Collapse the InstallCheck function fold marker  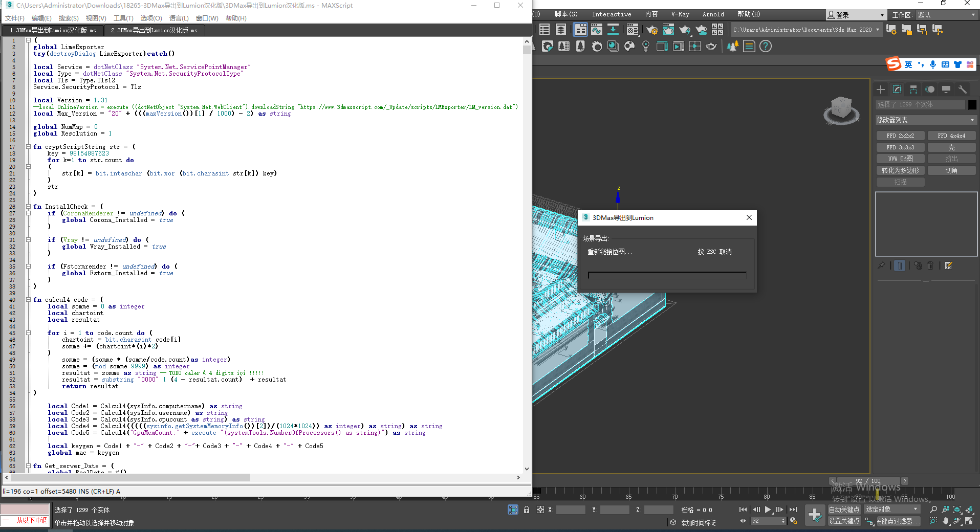coord(28,206)
